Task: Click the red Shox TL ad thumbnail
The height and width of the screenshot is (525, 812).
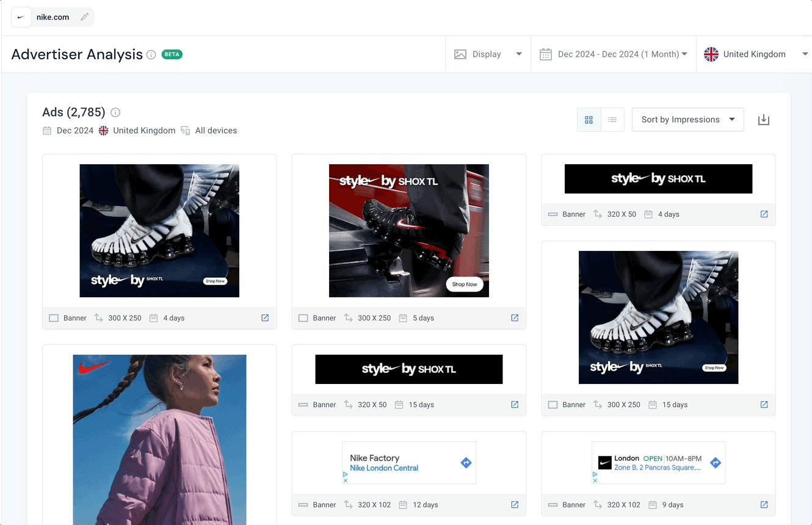Action: point(409,231)
